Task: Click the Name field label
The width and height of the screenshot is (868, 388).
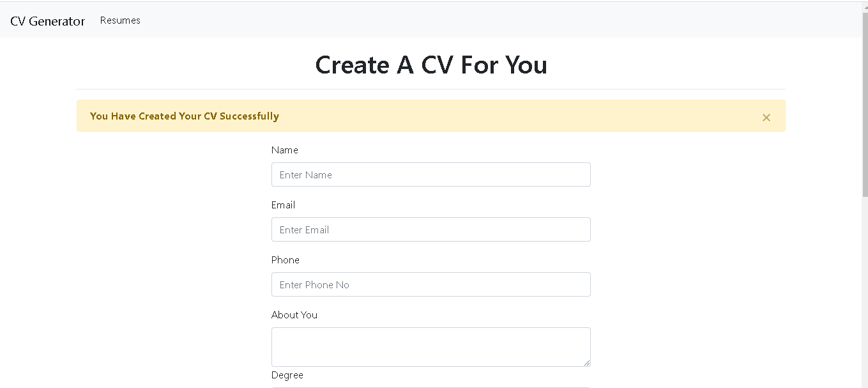Action: [x=285, y=150]
